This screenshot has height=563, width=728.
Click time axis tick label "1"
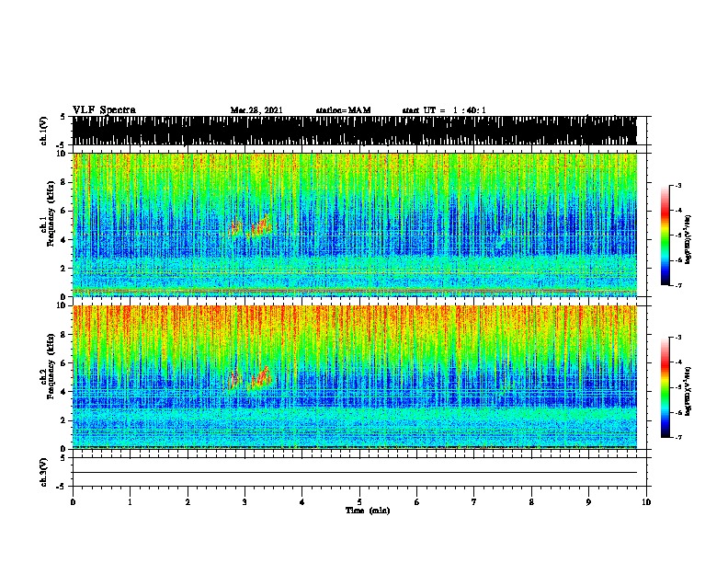coord(130,502)
